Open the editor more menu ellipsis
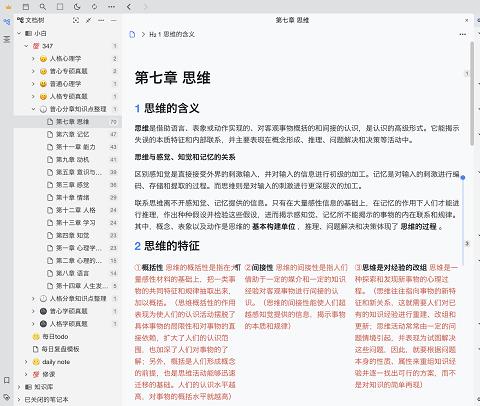This screenshot has width=480, height=406. click(x=463, y=34)
